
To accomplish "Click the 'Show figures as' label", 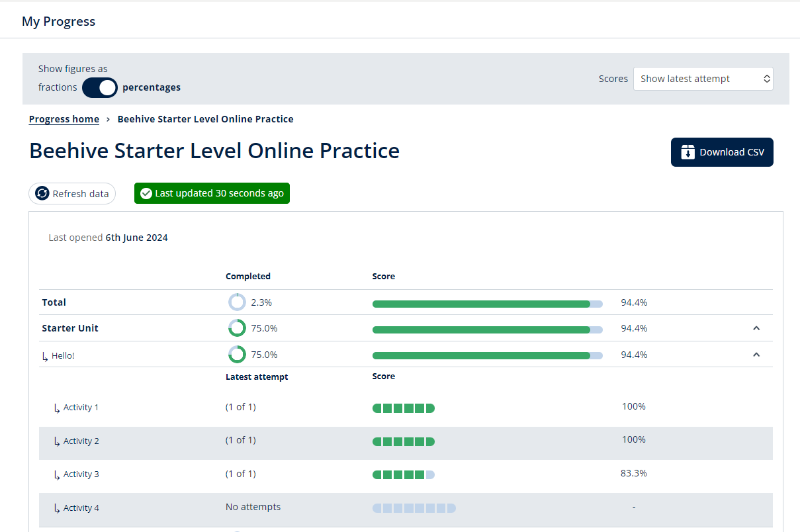I will pyautogui.click(x=73, y=69).
